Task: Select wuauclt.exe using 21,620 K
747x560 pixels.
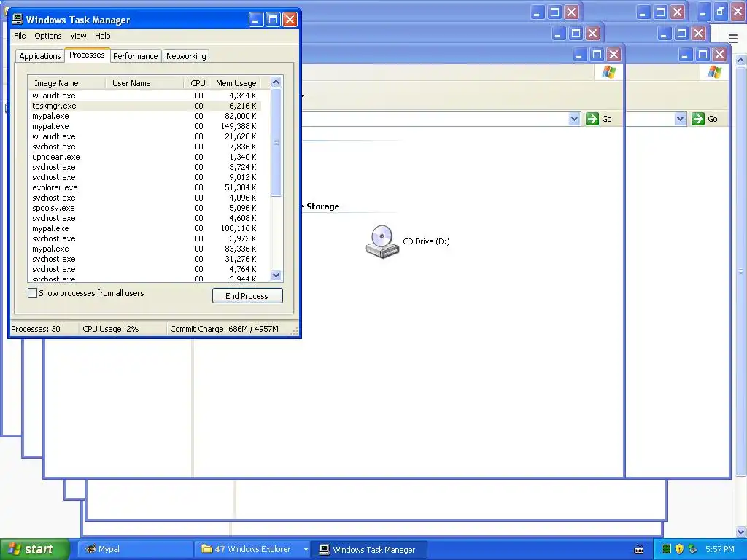Action: point(145,136)
